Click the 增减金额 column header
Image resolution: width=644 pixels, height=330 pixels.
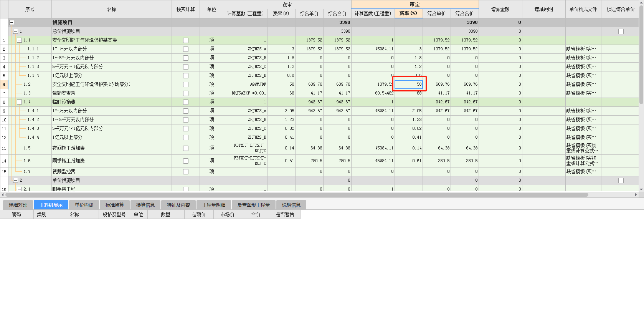(500, 9)
